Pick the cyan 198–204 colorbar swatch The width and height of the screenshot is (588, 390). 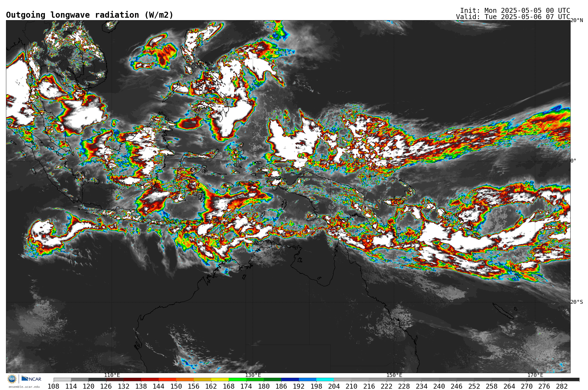click(x=325, y=380)
